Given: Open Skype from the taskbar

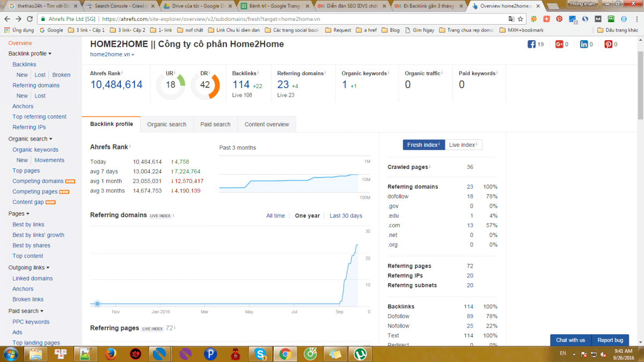Looking at the screenshot, I should click(261, 354).
